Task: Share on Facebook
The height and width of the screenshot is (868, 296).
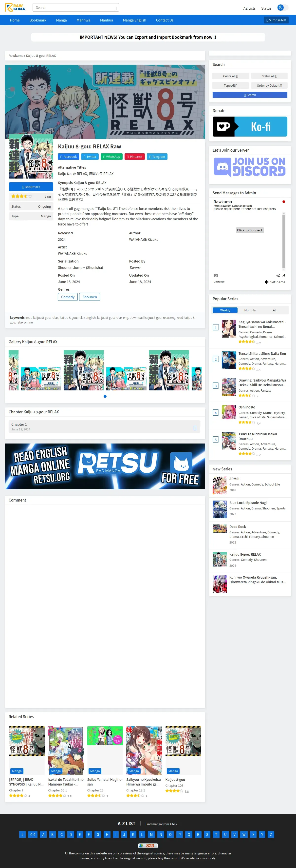Action: pyautogui.click(x=68, y=157)
